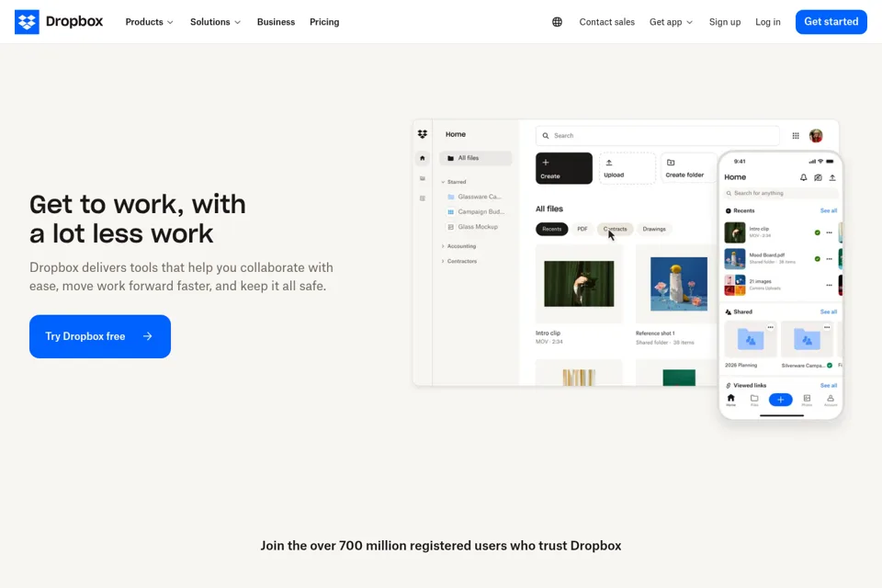Click the Contact sales link
882x588 pixels.
[x=607, y=22]
